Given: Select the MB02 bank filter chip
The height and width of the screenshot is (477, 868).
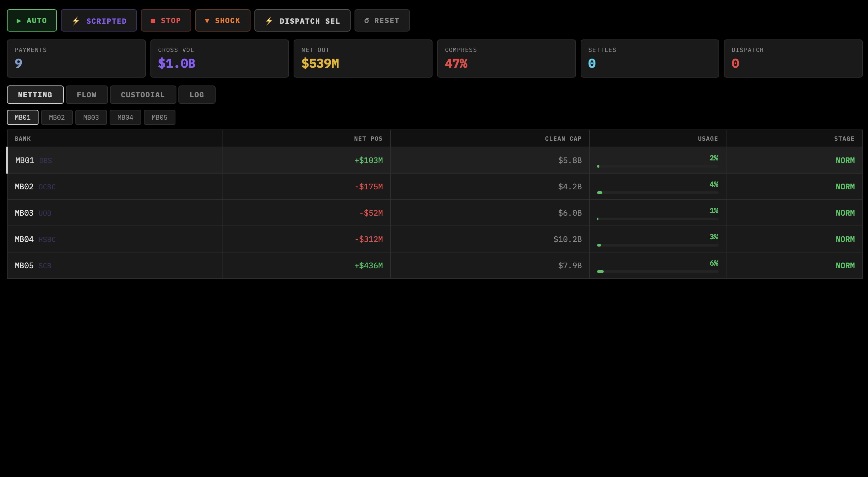Looking at the screenshot, I should (x=57, y=117).
